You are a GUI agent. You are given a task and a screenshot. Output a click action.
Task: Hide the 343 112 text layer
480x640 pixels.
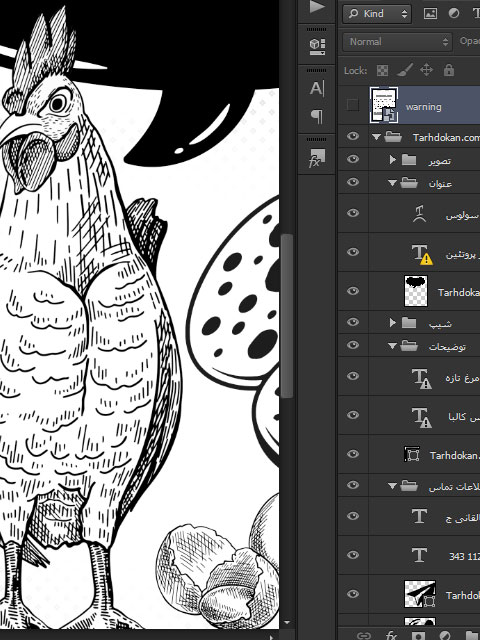(x=353, y=555)
